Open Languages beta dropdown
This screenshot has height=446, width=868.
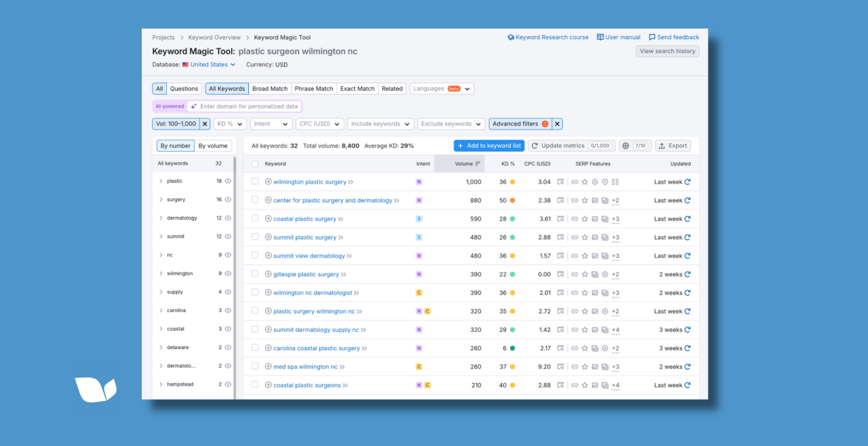pyautogui.click(x=442, y=89)
